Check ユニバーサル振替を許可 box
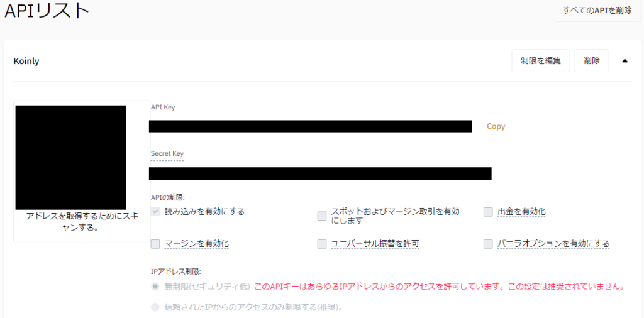Viewport: 644px width, 318px height. (x=322, y=244)
